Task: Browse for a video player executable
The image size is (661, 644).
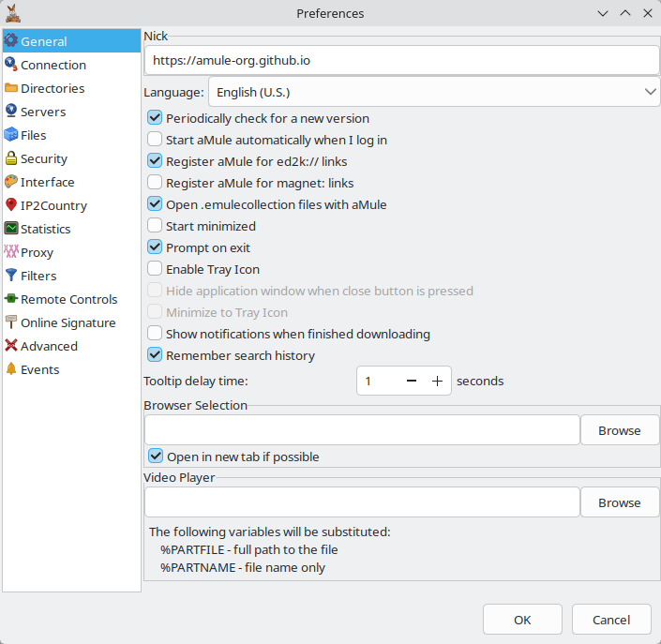Action: 620,502
